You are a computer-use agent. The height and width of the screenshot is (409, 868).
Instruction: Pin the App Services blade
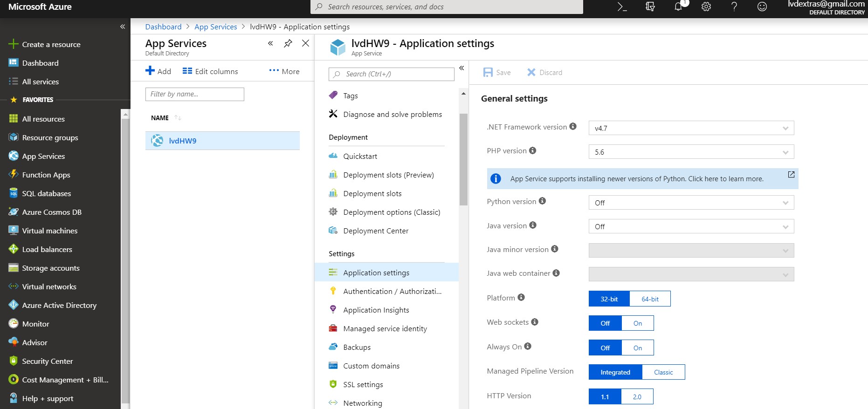pos(288,43)
